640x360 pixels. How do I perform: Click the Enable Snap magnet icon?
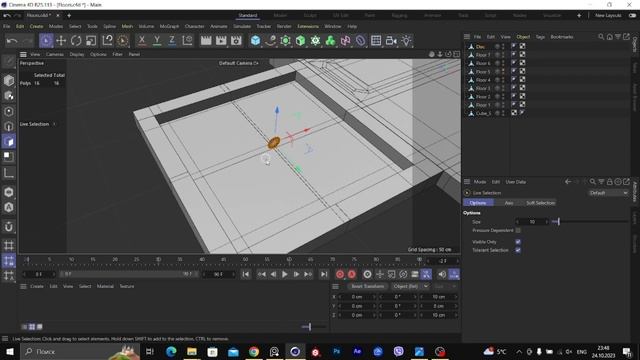point(9,227)
